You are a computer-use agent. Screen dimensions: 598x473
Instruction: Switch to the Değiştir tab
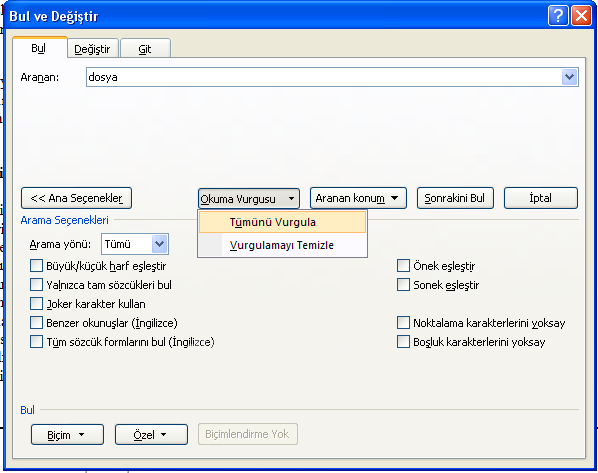(93, 49)
